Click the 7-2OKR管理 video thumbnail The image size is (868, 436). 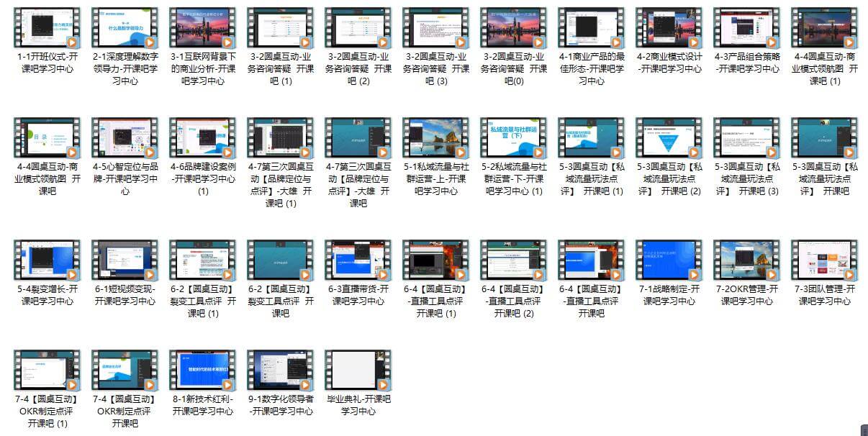tap(747, 260)
